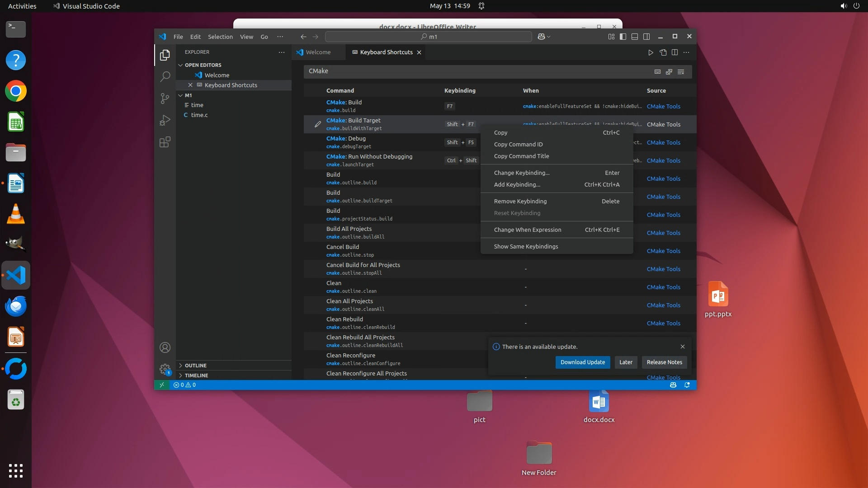This screenshot has height=488, width=868.
Task: Collapse the OPEN EDITORS section
Action: pos(203,65)
